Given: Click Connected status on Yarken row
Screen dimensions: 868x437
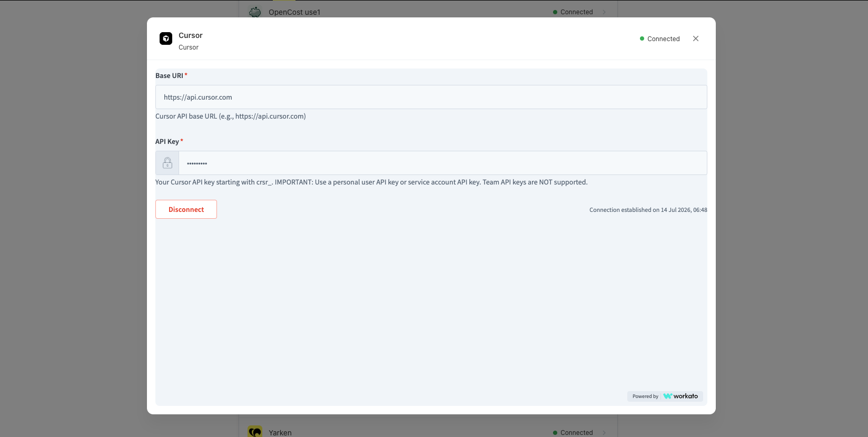Looking at the screenshot, I should tap(573, 433).
